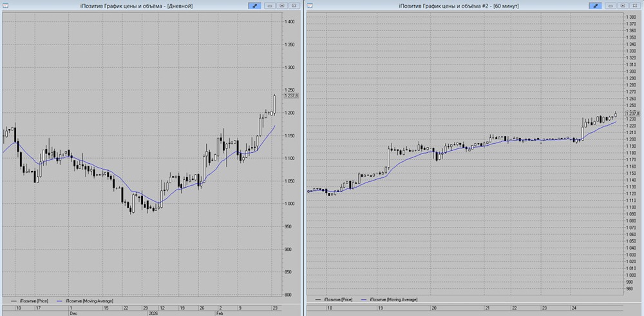
Task: Click the latest tall white candle in the daily chart
Action: [274, 104]
